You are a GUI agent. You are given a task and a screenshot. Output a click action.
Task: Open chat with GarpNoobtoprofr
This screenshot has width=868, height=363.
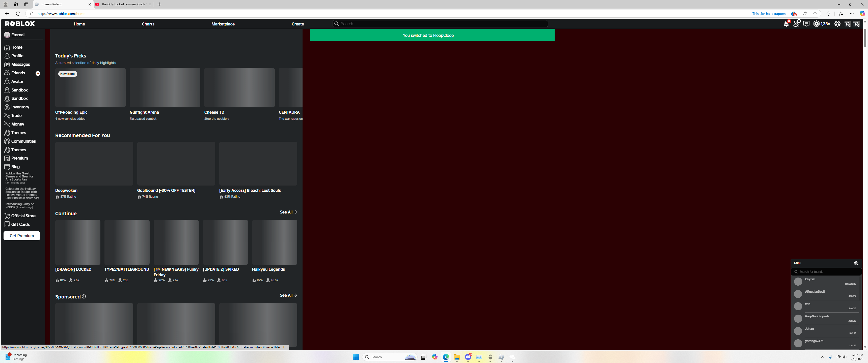[826, 319]
